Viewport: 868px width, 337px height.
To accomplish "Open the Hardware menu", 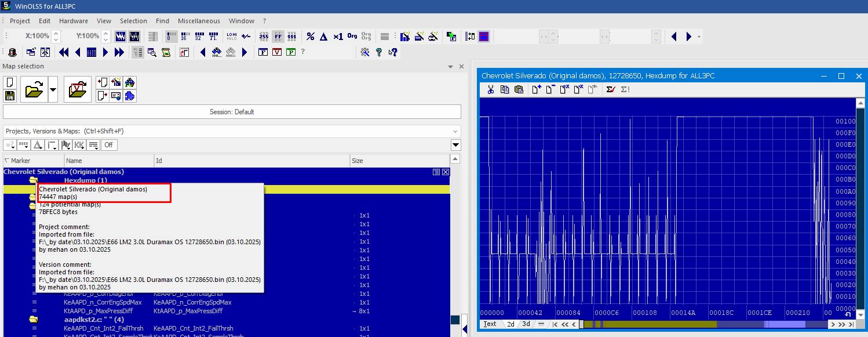I will coord(74,21).
